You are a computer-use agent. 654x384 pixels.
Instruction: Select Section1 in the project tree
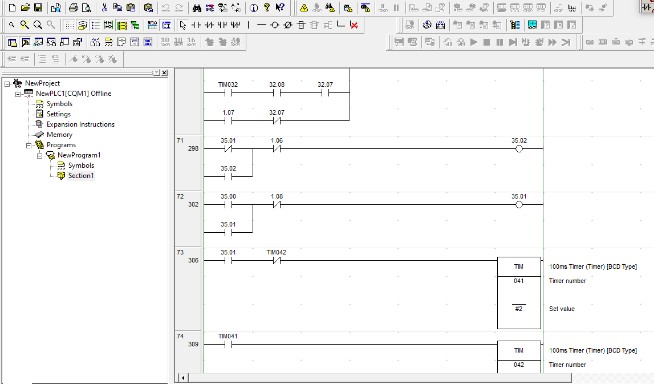point(81,176)
